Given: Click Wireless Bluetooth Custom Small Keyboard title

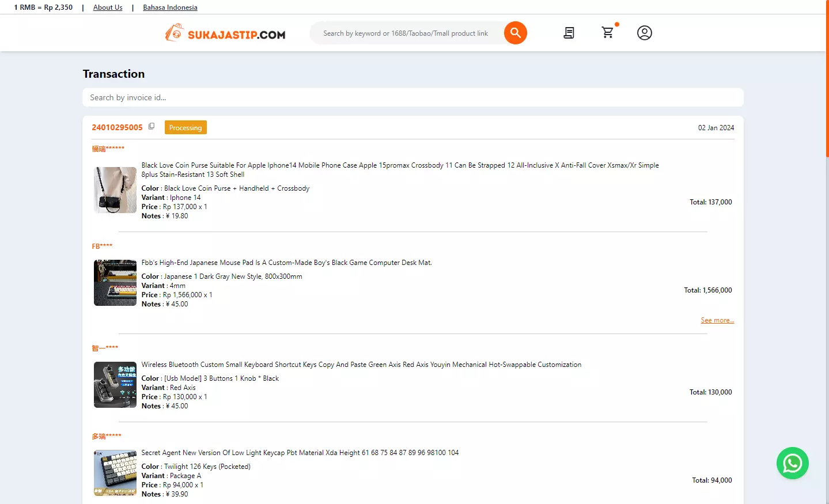Looking at the screenshot, I should click(x=361, y=365).
